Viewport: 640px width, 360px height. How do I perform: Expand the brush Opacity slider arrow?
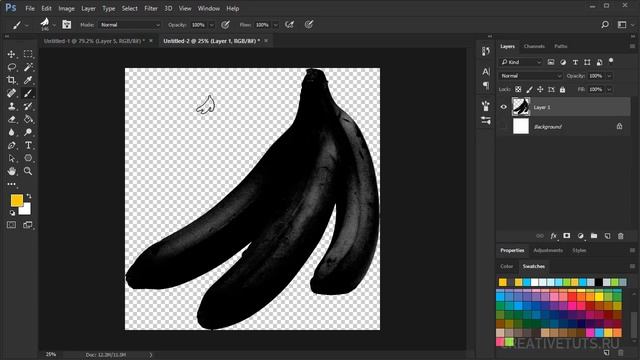211,25
